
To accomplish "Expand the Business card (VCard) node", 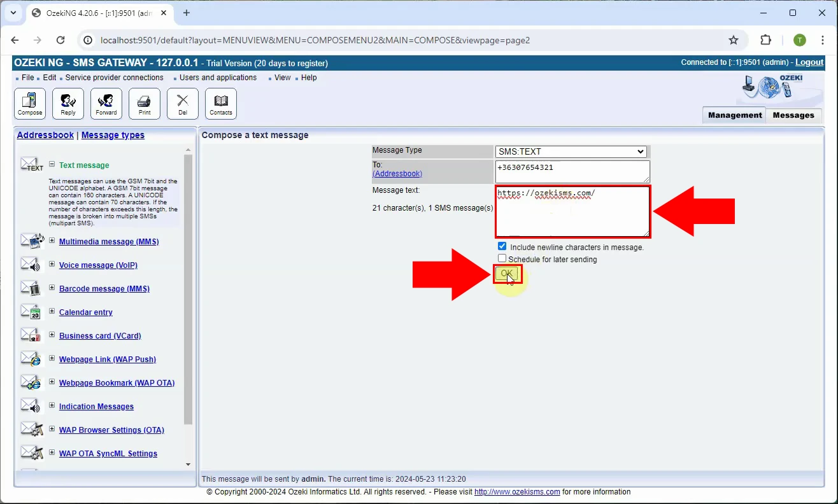I will [x=52, y=335].
